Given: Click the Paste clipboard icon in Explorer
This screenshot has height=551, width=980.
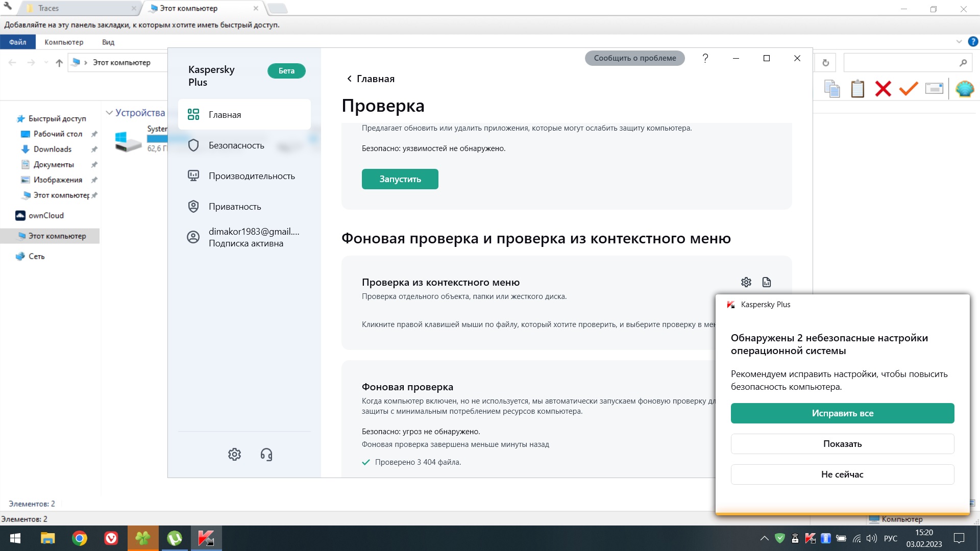Looking at the screenshot, I should 857,88.
